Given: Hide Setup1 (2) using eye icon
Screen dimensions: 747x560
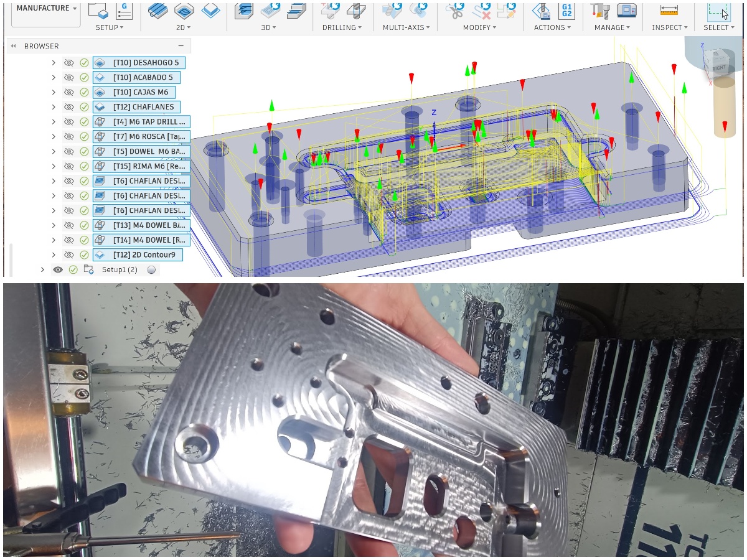Looking at the screenshot, I should pyautogui.click(x=58, y=269).
